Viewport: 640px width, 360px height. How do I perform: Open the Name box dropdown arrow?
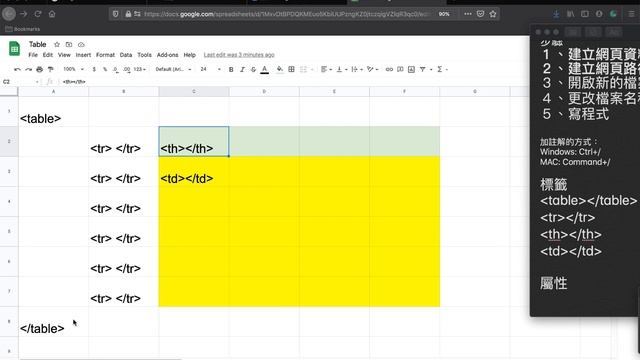pos(37,82)
